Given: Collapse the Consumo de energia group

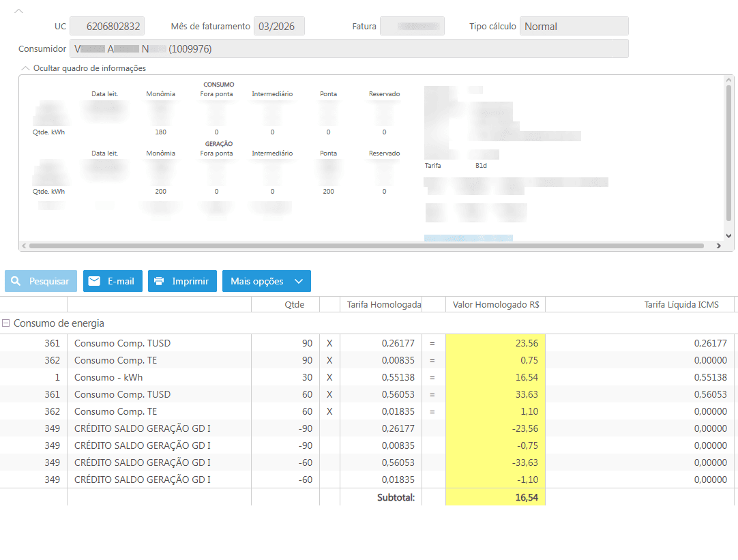Looking at the screenshot, I should (6, 323).
